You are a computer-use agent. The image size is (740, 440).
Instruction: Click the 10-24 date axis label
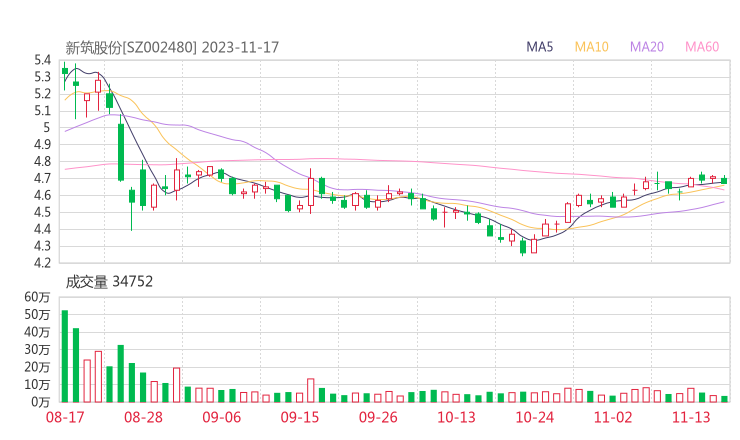535,417
